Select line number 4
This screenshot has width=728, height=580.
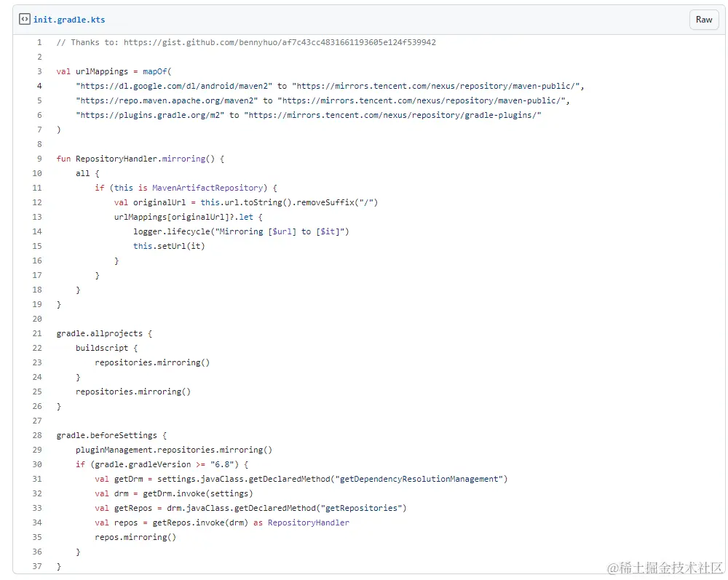pyautogui.click(x=39, y=86)
